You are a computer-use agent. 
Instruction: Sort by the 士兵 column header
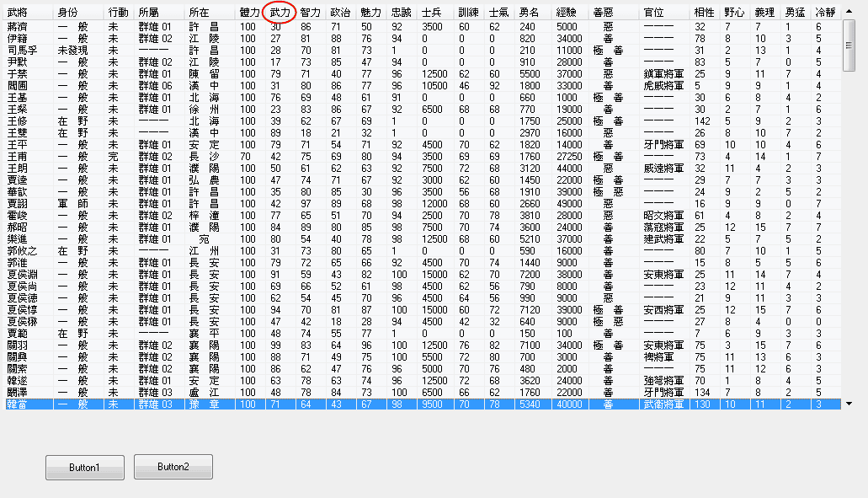[431, 13]
